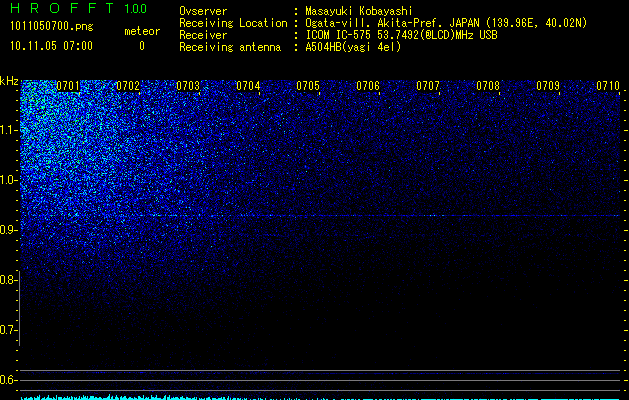This screenshot has height=400, width=629.
Task: Click the meteor count value 0
Action: pos(142,46)
